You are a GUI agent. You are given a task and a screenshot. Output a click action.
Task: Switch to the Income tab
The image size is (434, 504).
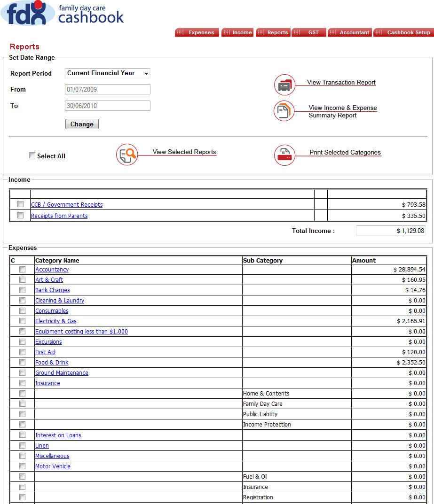pos(237,32)
